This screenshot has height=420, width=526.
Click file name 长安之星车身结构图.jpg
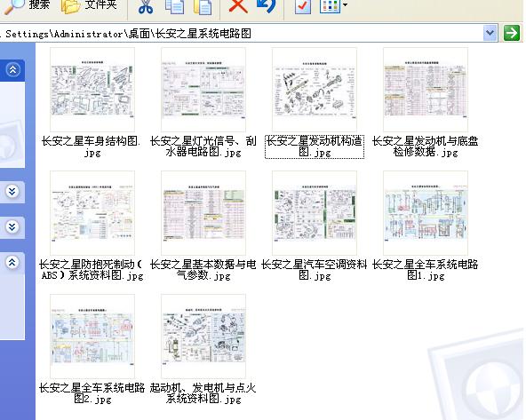pos(92,147)
